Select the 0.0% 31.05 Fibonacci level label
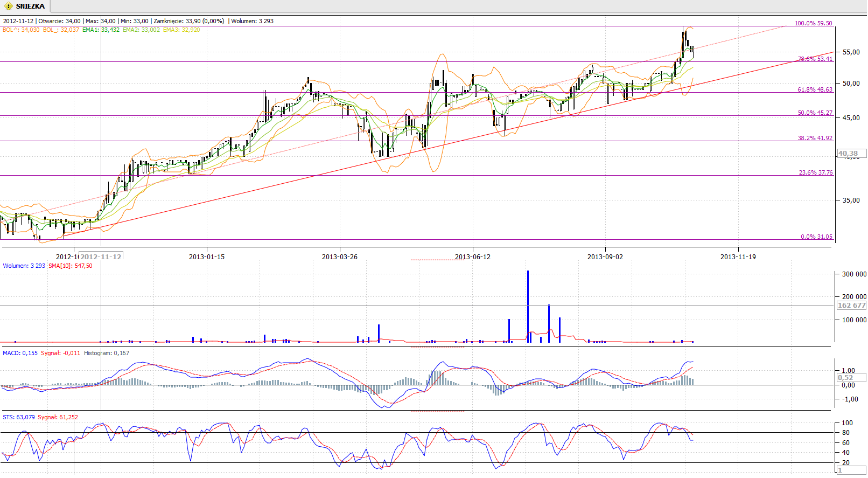 tap(816, 237)
